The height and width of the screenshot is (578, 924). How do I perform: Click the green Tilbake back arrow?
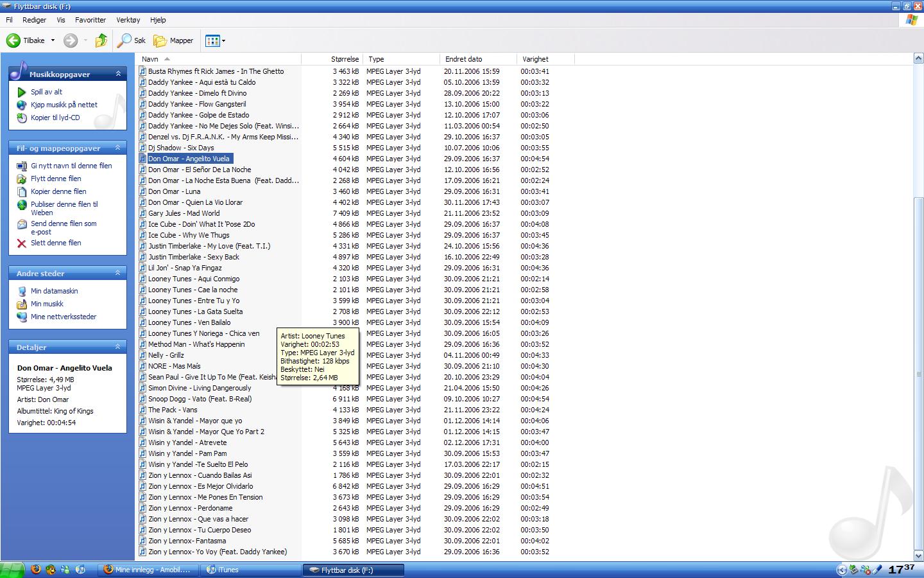click(x=13, y=40)
